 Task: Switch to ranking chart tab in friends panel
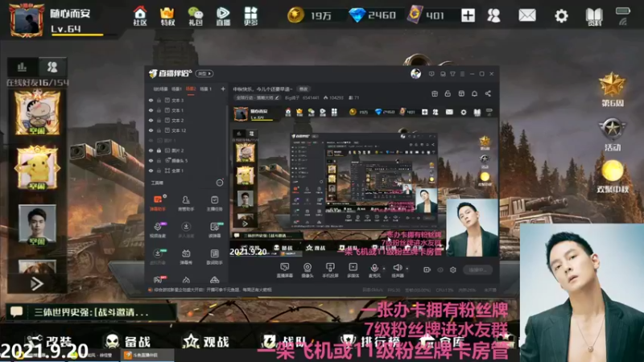pyautogui.click(x=23, y=67)
